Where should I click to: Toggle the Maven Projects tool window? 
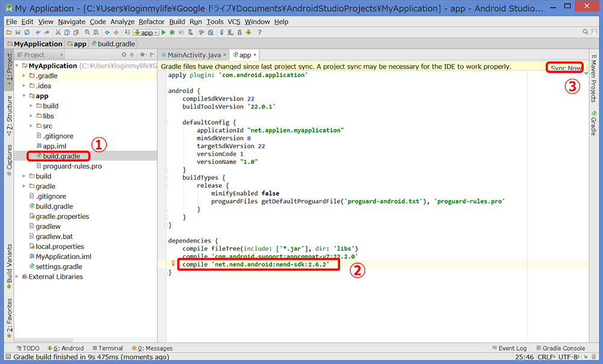pyautogui.click(x=593, y=78)
